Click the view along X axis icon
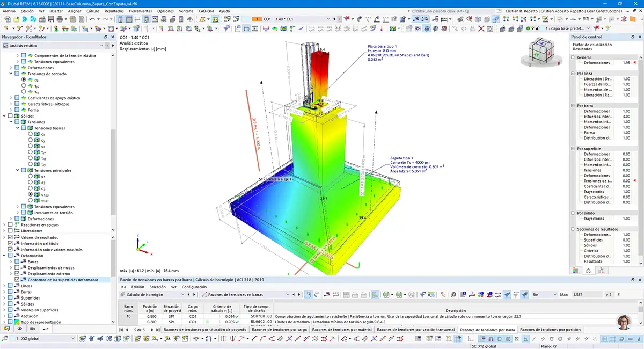Screen dimensions: 644x349 (x=506, y=19)
